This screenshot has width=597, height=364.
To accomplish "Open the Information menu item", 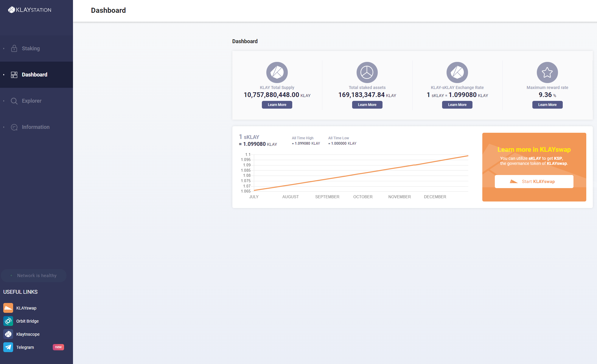I will click(x=36, y=127).
